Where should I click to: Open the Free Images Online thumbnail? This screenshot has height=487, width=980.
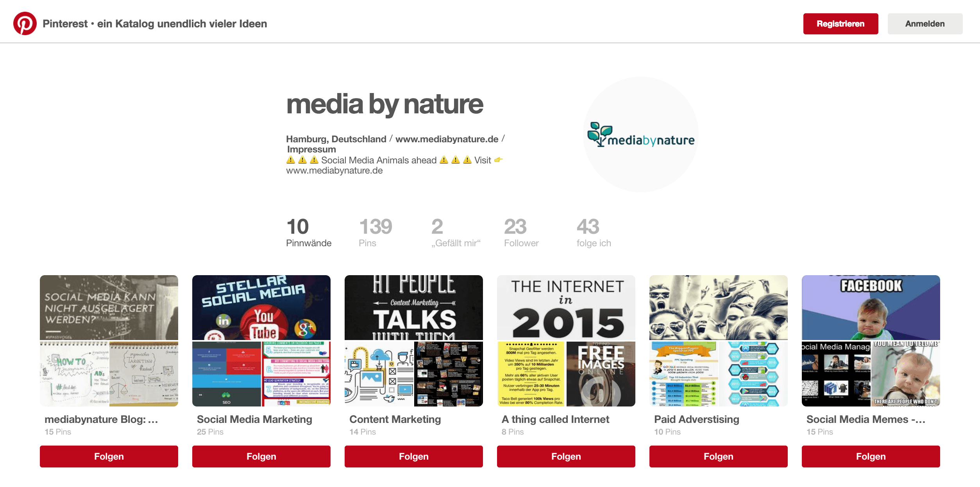click(x=601, y=374)
